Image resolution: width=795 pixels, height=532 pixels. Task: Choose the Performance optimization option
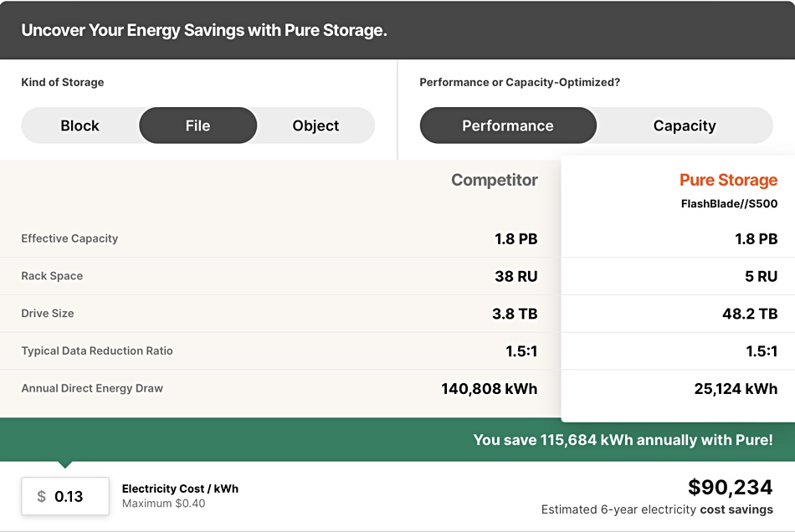coord(508,125)
